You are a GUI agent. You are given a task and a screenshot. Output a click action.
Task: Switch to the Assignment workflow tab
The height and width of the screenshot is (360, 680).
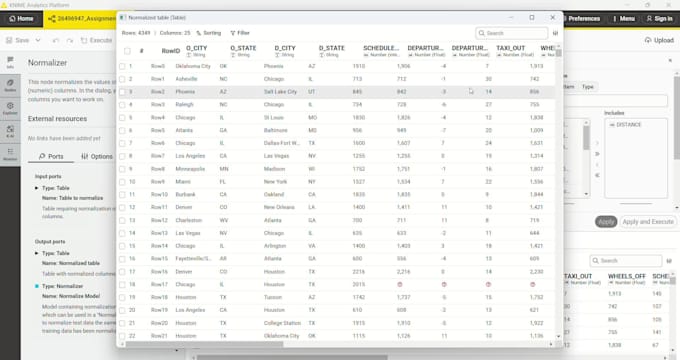coord(82,19)
